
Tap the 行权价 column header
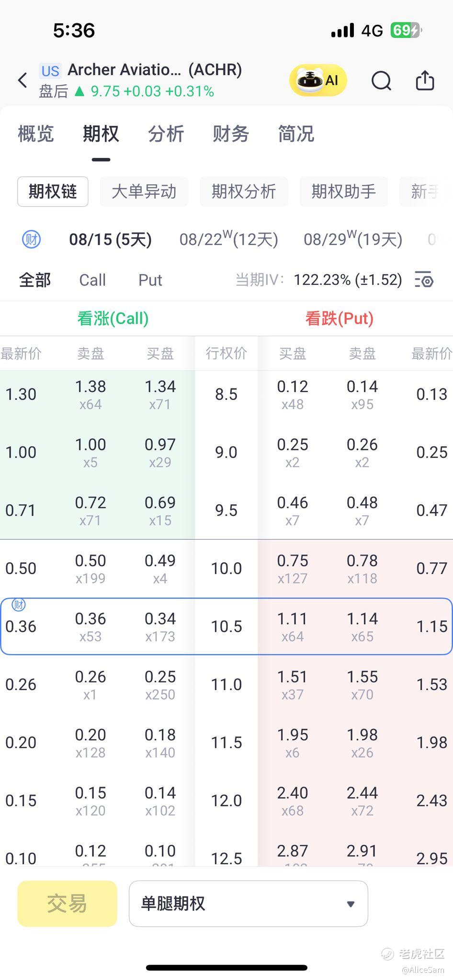(226, 353)
